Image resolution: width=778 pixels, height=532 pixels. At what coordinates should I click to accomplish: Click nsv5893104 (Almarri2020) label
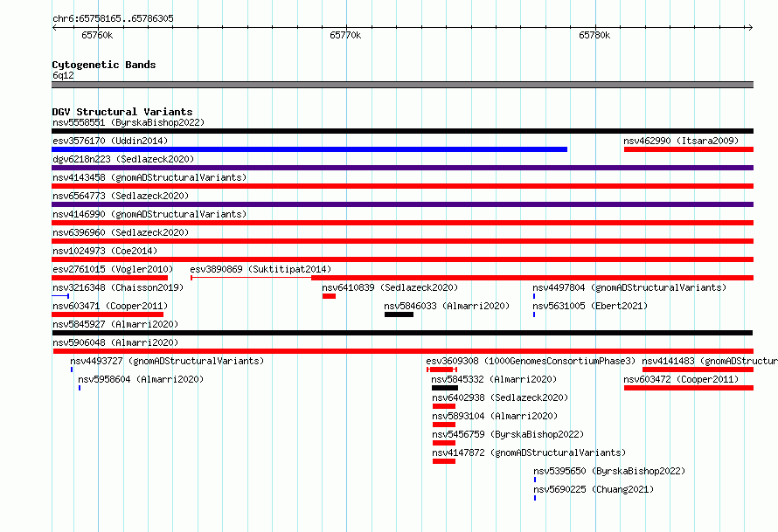tap(495, 416)
